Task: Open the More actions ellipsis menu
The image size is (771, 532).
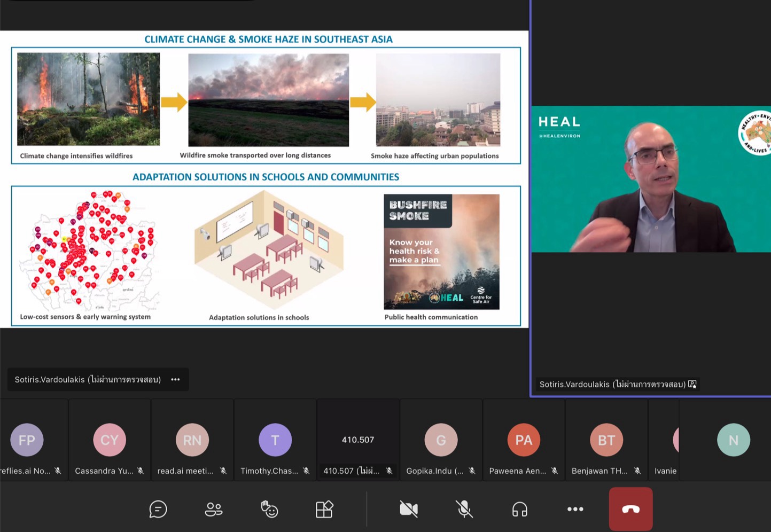Action: click(575, 510)
